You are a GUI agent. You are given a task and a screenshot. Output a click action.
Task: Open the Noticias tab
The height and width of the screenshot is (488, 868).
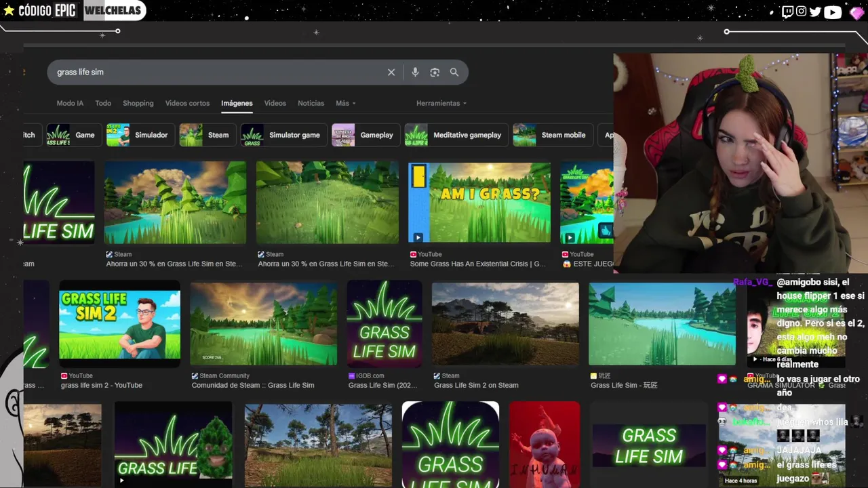[311, 103]
